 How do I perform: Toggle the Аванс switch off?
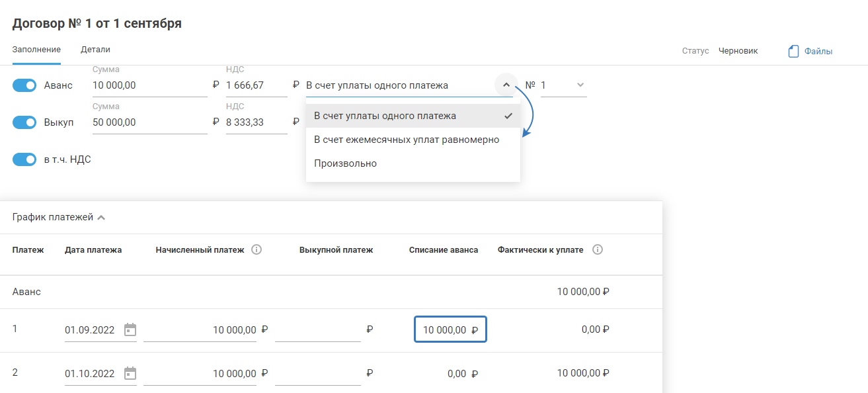24,85
